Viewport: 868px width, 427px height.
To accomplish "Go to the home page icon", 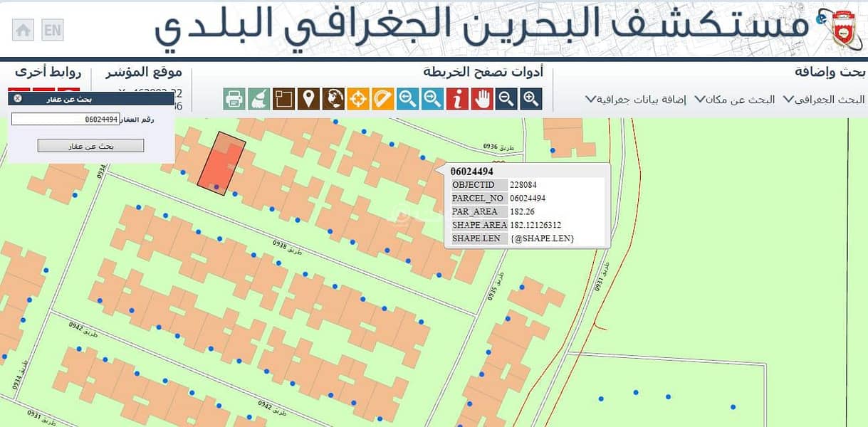I will coord(23,30).
